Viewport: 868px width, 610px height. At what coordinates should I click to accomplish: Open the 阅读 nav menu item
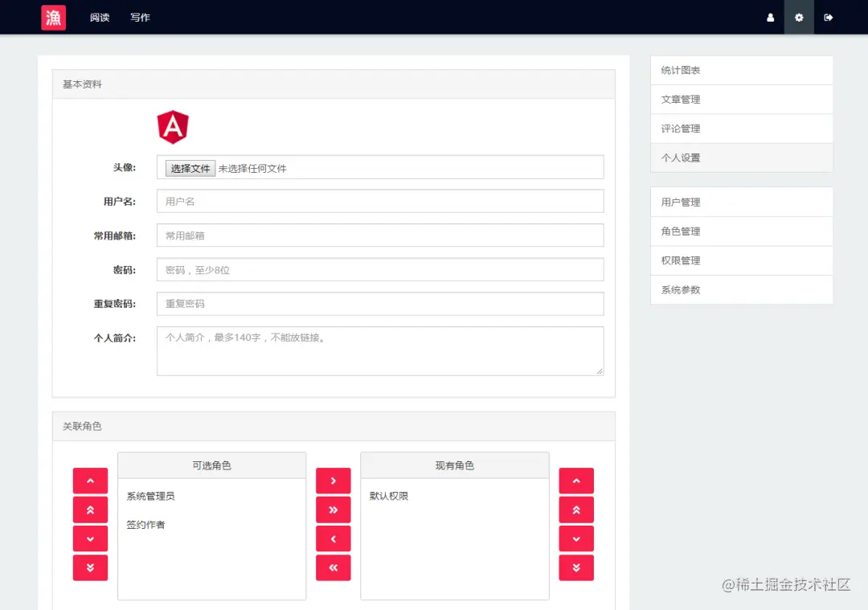coord(100,17)
